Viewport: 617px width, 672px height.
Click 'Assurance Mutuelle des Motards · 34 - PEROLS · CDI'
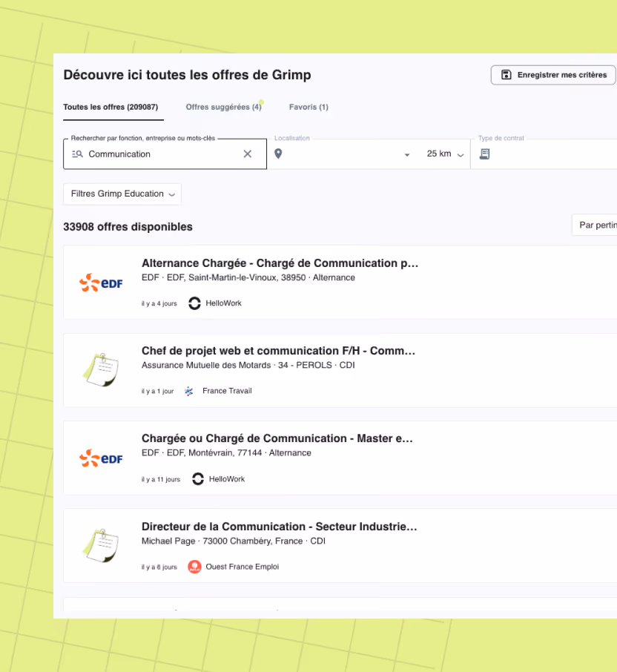pyautogui.click(x=248, y=365)
